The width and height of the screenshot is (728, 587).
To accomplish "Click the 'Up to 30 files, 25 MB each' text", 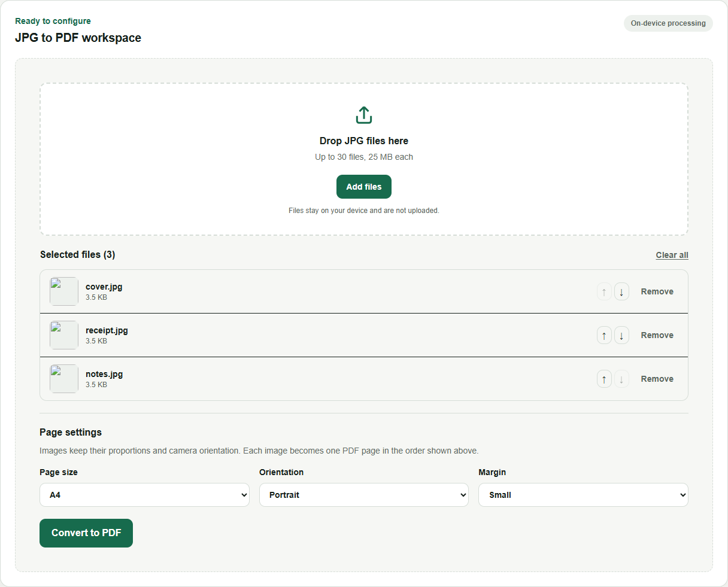I will point(364,157).
